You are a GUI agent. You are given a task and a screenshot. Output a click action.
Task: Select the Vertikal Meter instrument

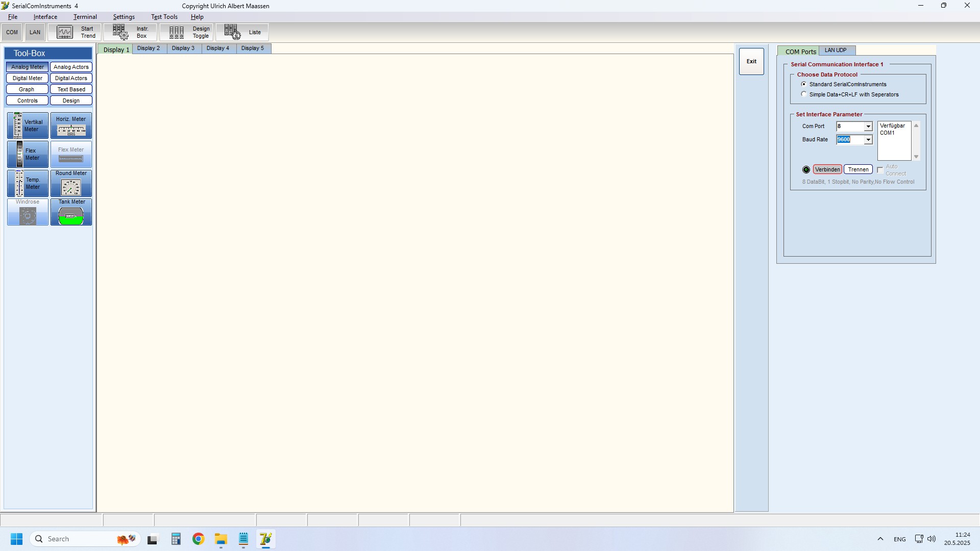coord(28,126)
